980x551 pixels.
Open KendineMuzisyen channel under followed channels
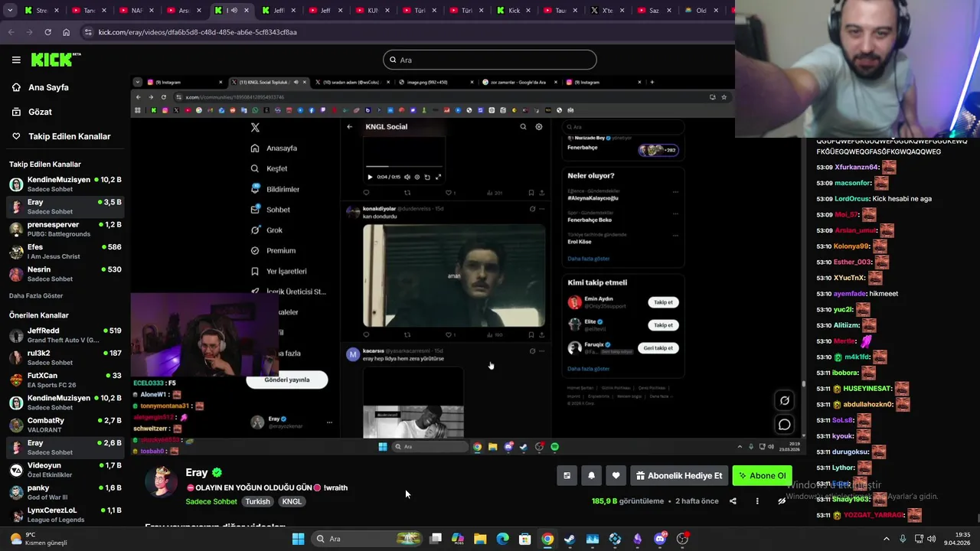[65, 184]
